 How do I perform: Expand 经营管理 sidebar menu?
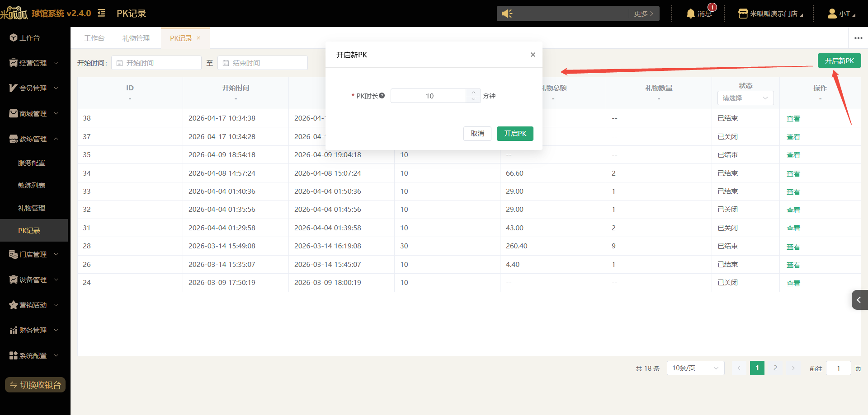point(34,63)
